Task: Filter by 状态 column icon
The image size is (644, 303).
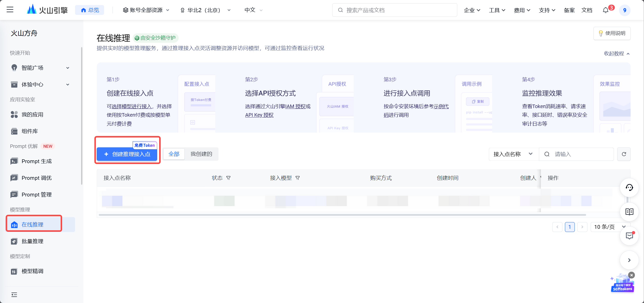Action: (x=228, y=178)
